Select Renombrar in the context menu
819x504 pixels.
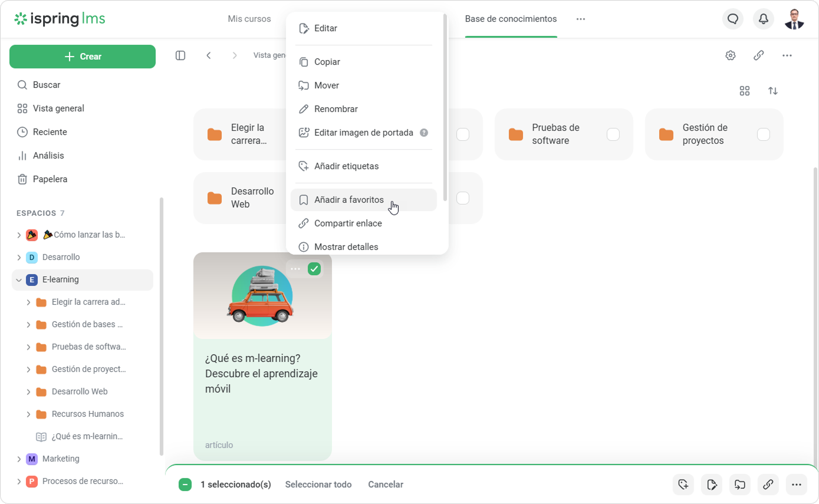(336, 109)
